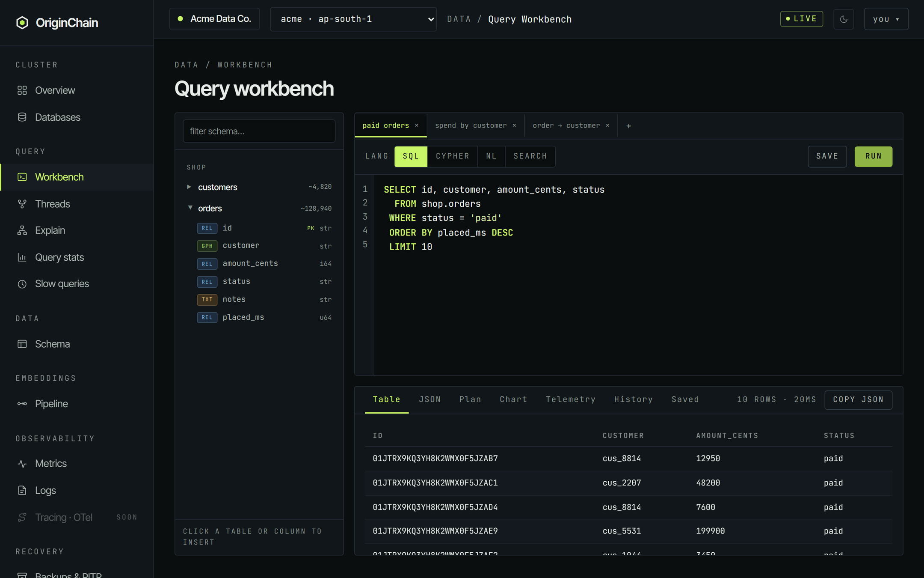
Task: Click the REL badge beside amount_cents
Action: click(207, 264)
